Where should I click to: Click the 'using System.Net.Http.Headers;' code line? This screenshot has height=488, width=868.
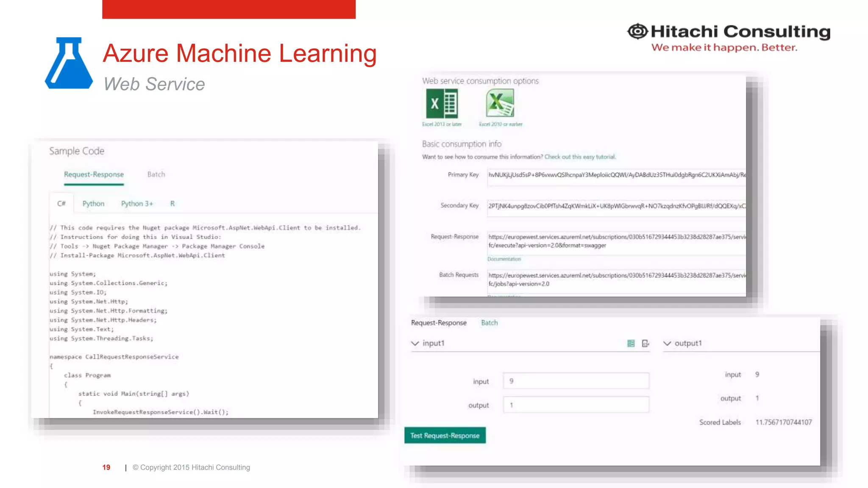point(103,320)
